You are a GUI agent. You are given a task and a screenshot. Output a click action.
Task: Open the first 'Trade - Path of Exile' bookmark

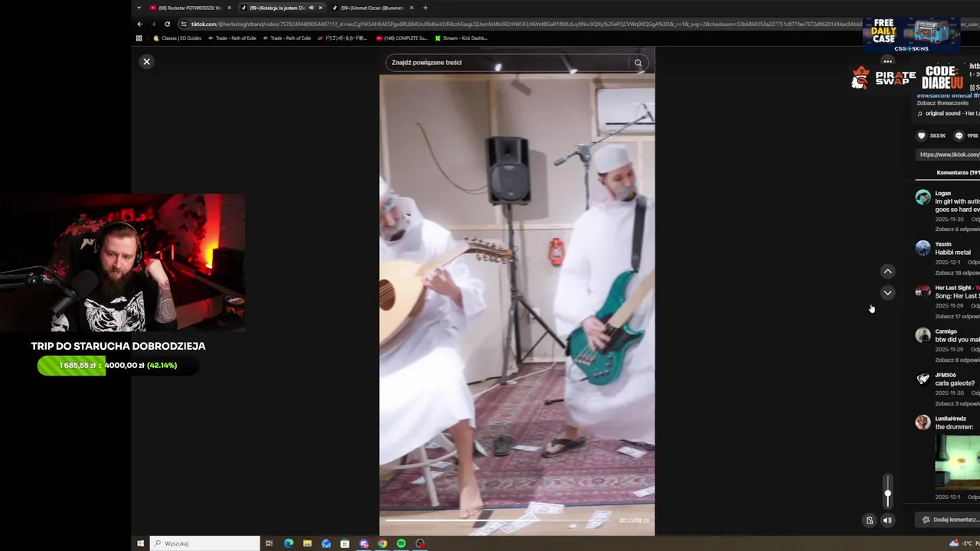pos(232,37)
